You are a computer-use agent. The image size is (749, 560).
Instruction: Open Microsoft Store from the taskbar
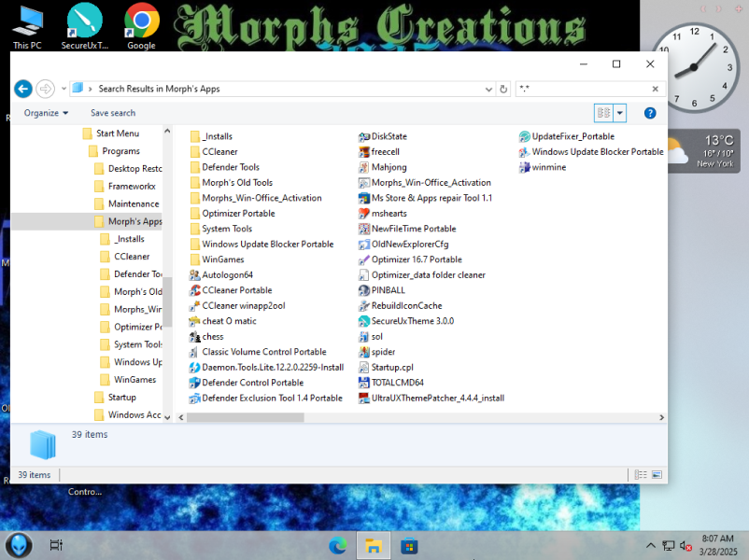click(409, 545)
